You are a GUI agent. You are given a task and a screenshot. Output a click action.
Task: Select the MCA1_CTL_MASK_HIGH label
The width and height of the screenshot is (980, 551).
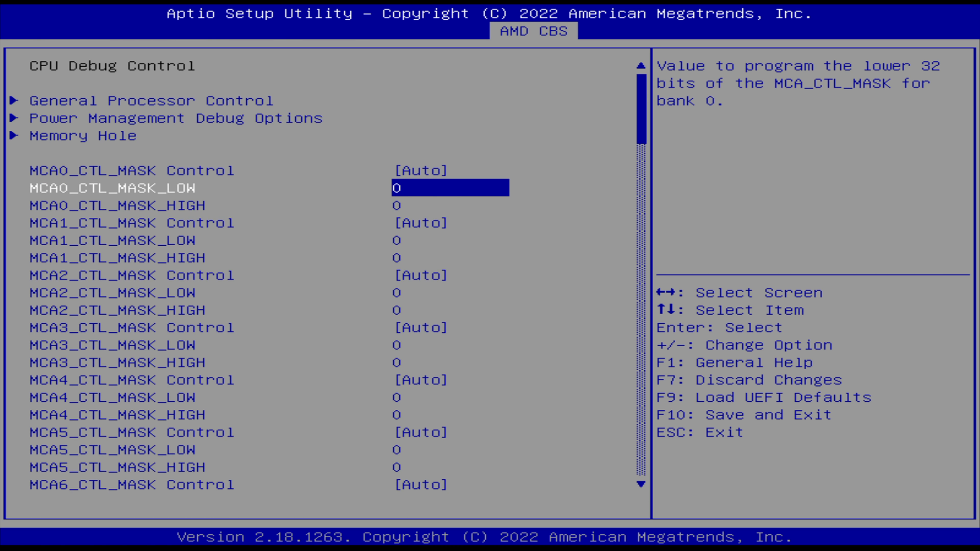pyautogui.click(x=118, y=258)
